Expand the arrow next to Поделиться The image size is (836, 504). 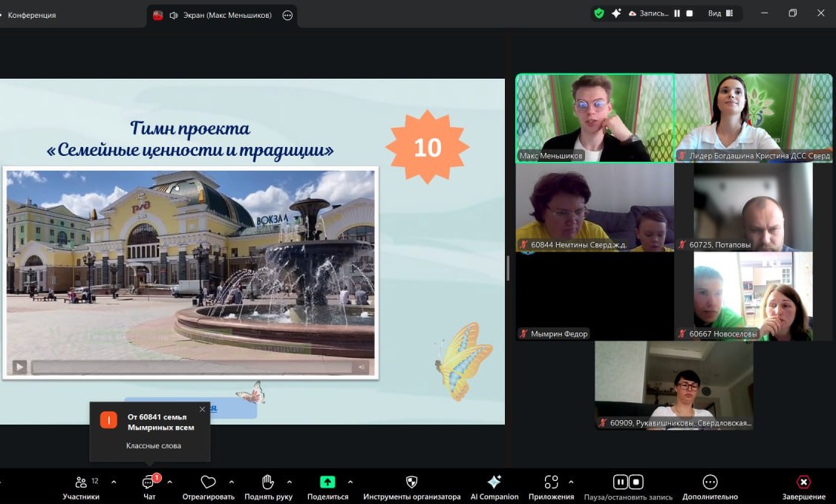pos(350,482)
